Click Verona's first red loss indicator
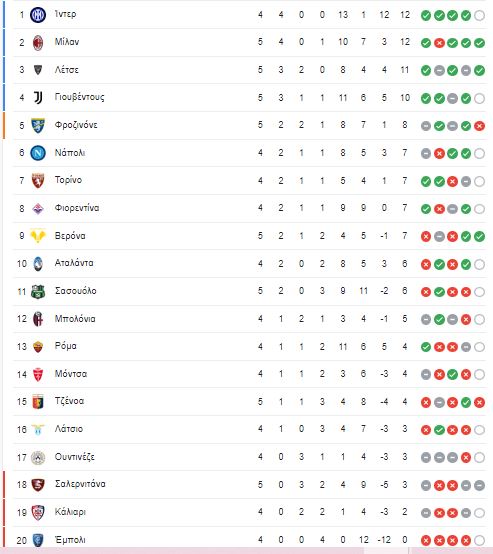 426,237
